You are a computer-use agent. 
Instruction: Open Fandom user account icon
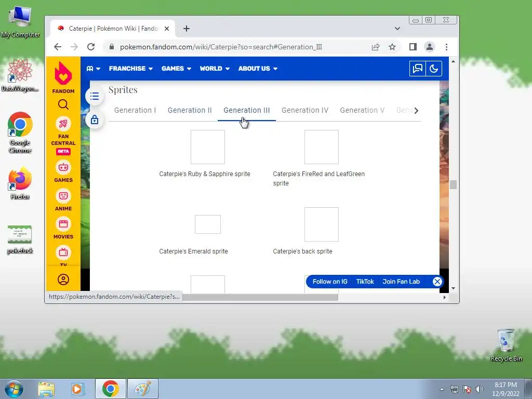point(63,280)
